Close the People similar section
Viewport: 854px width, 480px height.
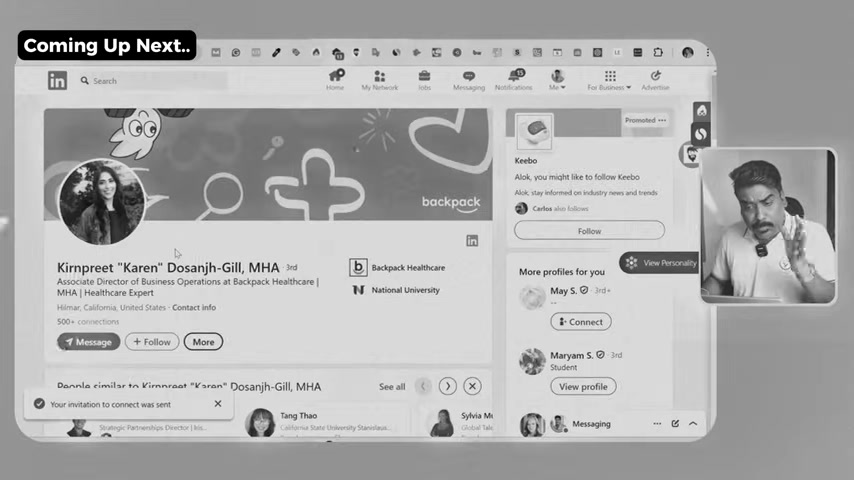472,386
